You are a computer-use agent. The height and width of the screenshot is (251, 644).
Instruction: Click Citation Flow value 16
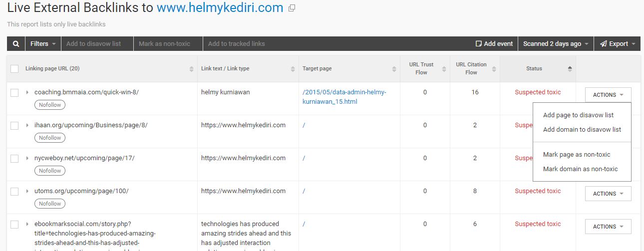tap(475, 92)
